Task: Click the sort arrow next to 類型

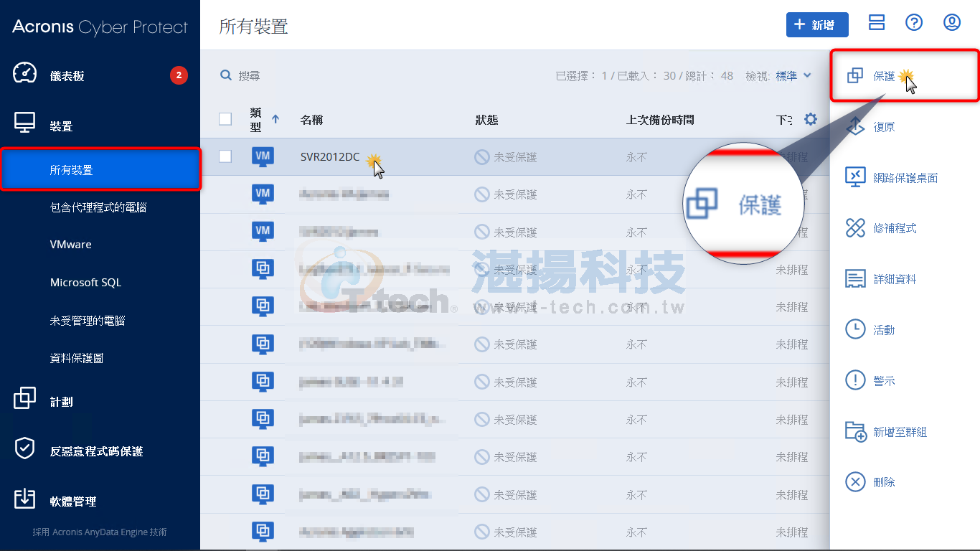Action: [275, 119]
